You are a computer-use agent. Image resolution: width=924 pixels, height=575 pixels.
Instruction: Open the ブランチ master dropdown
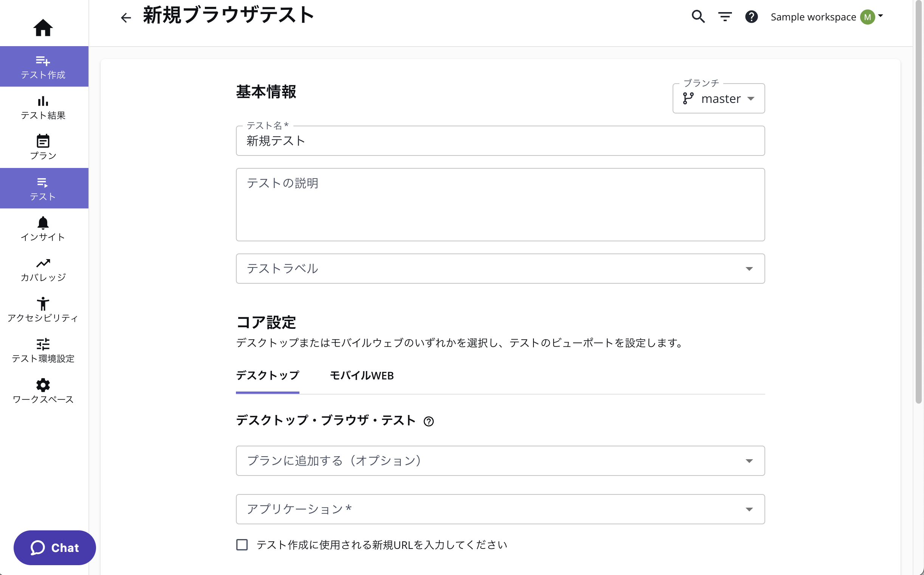coord(718,98)
